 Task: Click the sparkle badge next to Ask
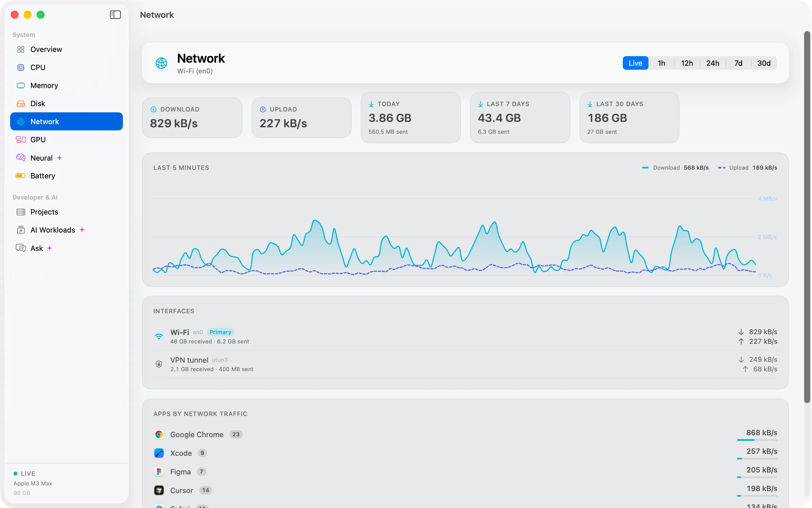click(x=50, y=248)
